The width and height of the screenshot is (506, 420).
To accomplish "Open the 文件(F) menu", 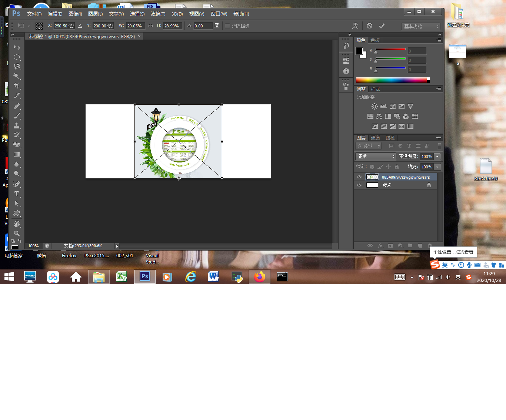I will pos(34,14).
